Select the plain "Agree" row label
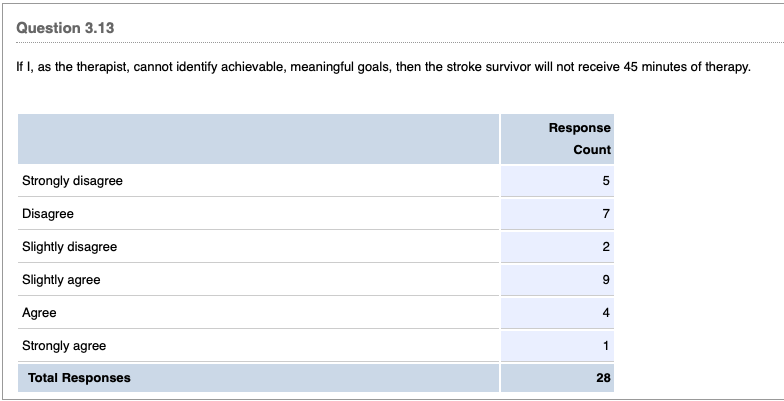 [39, 313]
